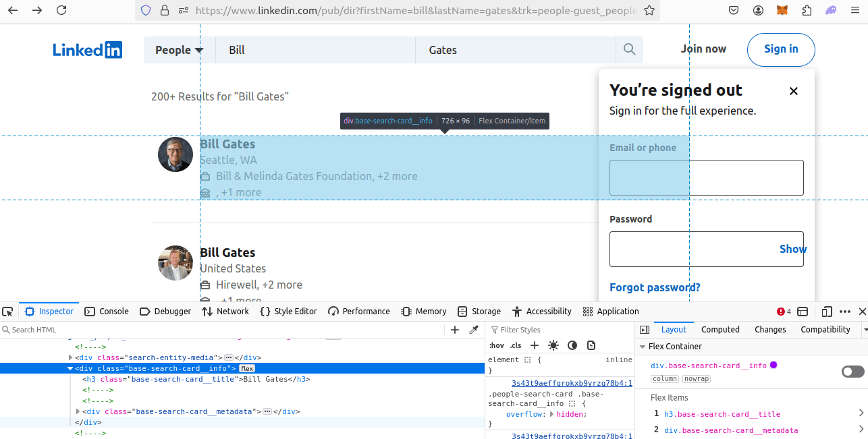Click Forgot password? link

tap(655, 287)
